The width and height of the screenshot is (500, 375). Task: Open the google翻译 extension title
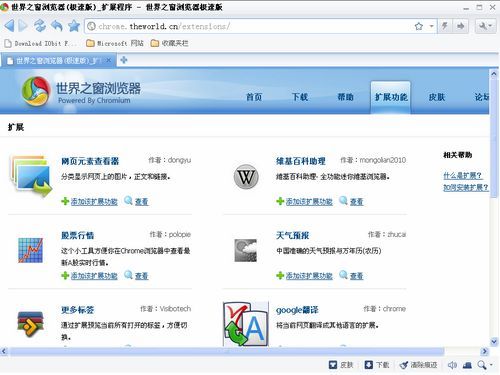tap(297, 310)
